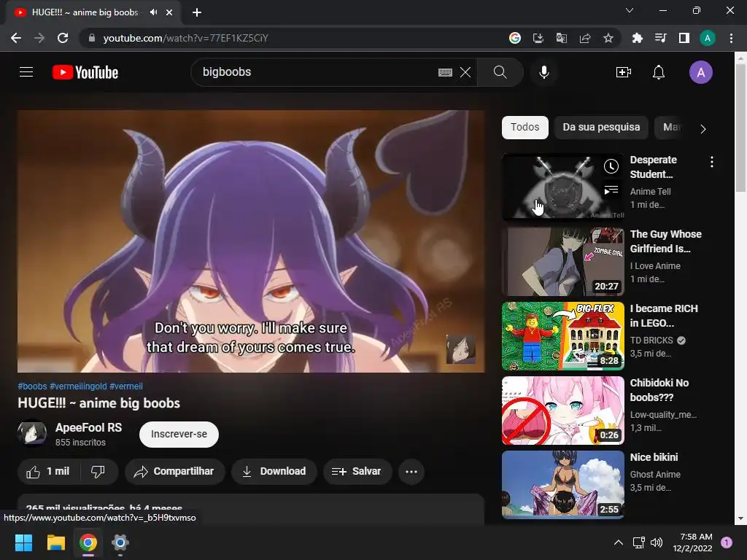Show hidden system tray icons
The image size is (747, 560).
619,542
